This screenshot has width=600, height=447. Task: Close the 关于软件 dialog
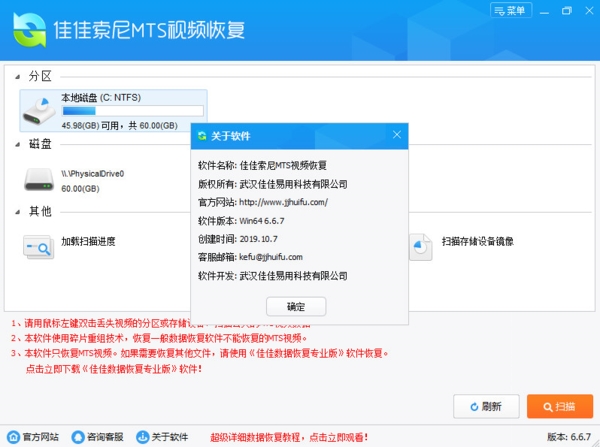pyautogui.click(x=397, y=135)
